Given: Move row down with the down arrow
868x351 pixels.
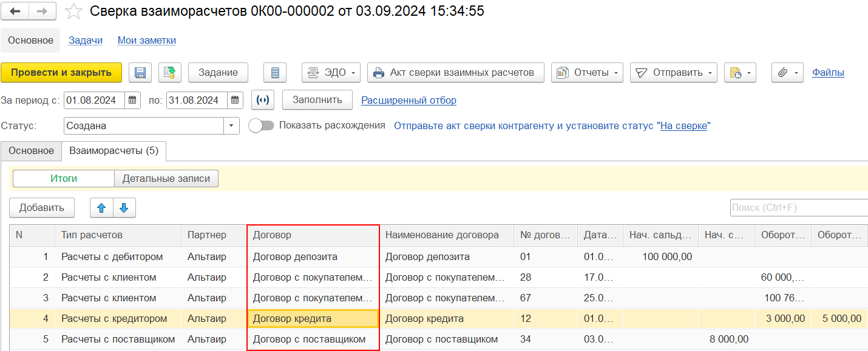Looking at the screenshot, I should pos(124,208).
